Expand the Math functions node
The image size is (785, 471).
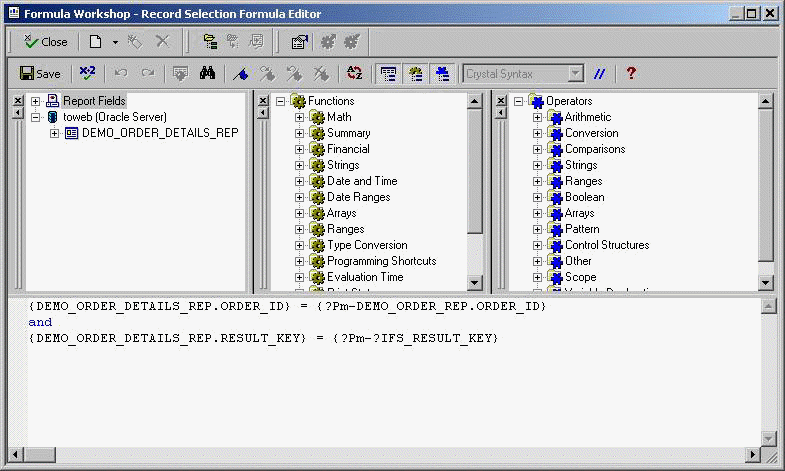(x=300, y=117)
